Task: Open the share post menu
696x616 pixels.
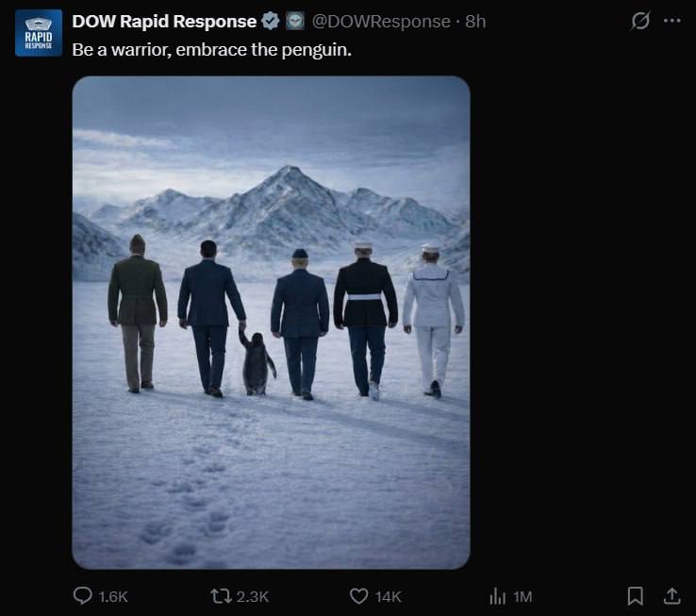Action: pyautogui.click(x=671, y=595)
